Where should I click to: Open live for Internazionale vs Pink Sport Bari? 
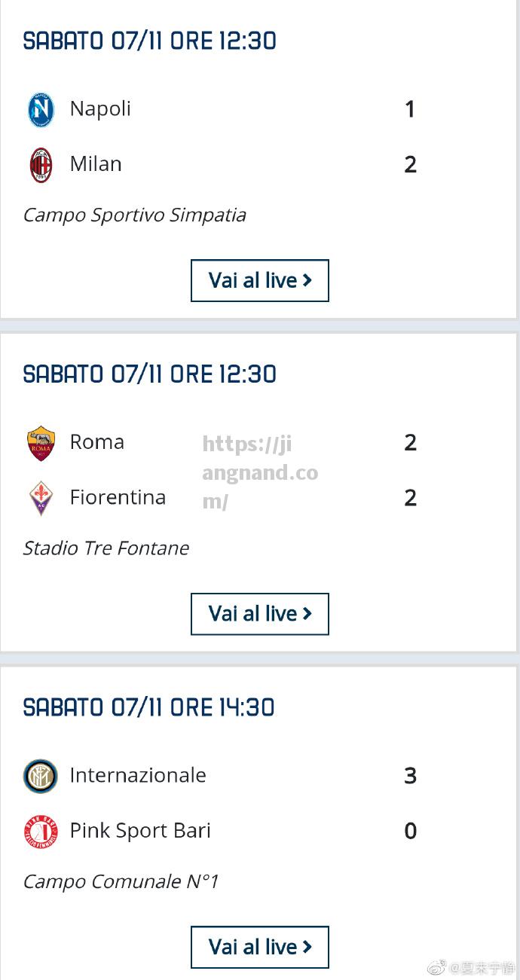[260, 947]
